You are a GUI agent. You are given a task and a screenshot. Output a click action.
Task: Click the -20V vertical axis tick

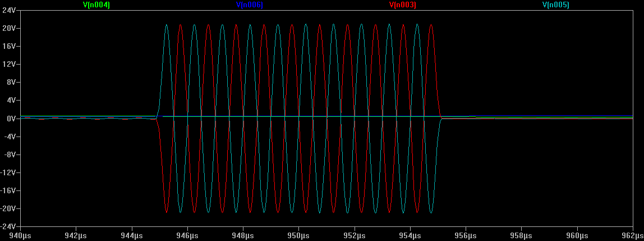[x=8, y=208]
